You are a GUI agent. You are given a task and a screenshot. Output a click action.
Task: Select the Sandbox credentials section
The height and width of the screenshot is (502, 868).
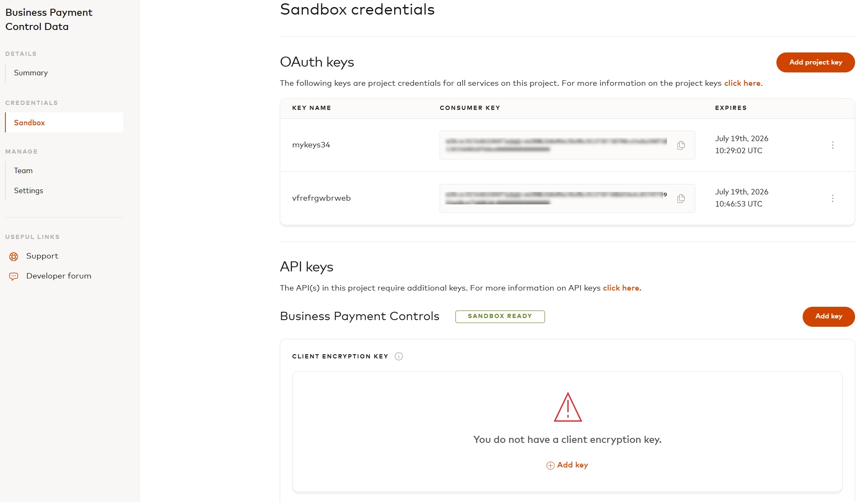click(x=29, y=123)
